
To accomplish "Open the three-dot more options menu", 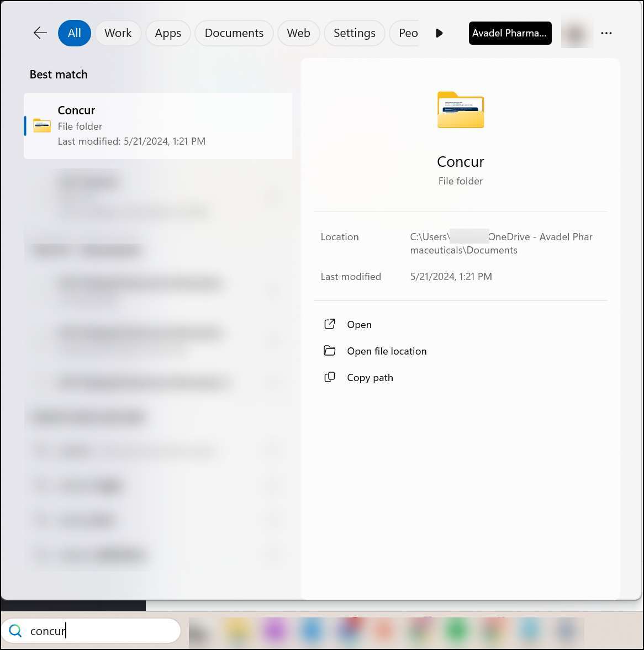I will (606, 33).
